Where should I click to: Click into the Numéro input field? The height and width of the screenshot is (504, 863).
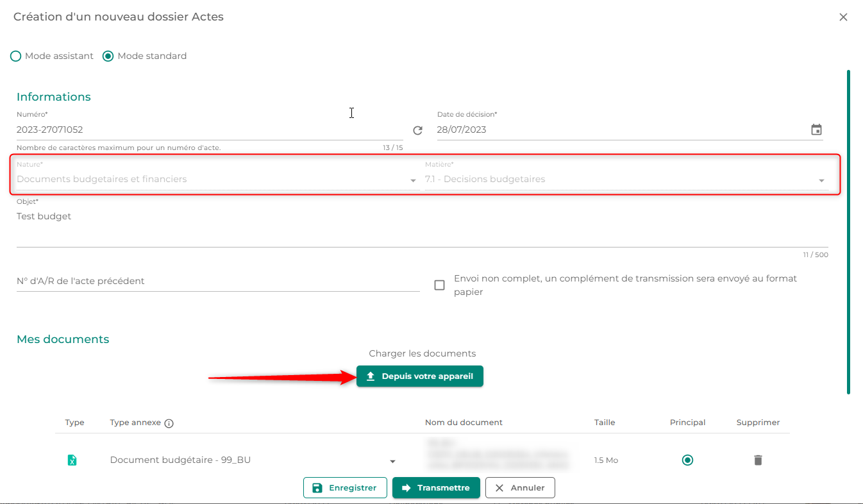coord(205,130)
